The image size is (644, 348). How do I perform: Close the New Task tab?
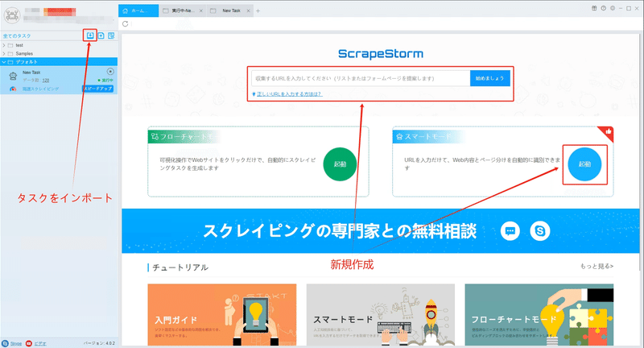pyautogui.click(x=248, y=11)
